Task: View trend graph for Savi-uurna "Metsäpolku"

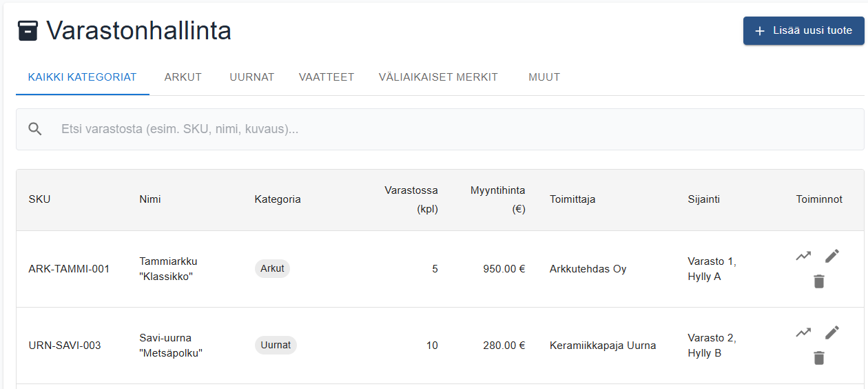Action: (803, 332)
